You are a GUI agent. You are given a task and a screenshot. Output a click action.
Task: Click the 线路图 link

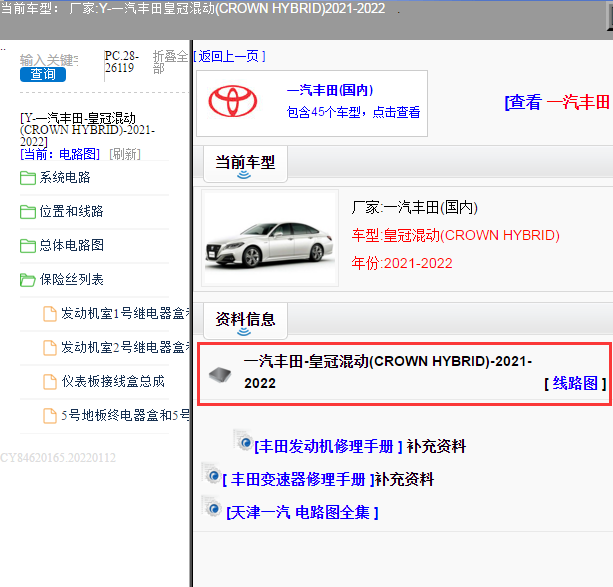pyautogui.click(x=575, y=383)
